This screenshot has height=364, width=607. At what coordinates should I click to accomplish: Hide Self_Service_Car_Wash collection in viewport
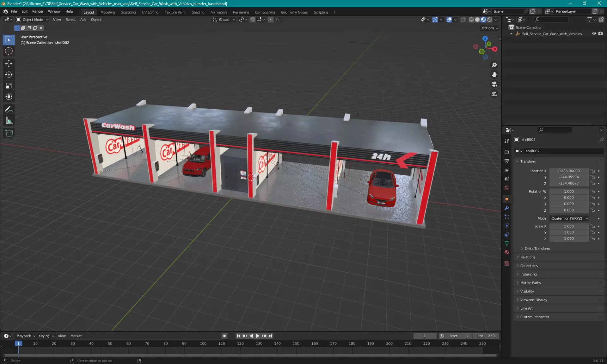(594, 33)
